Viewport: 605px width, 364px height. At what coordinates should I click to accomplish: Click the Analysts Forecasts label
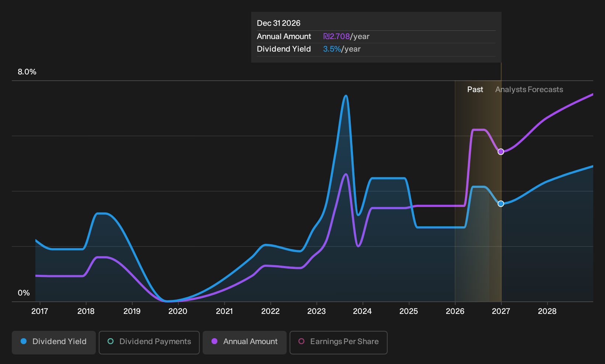529,90
